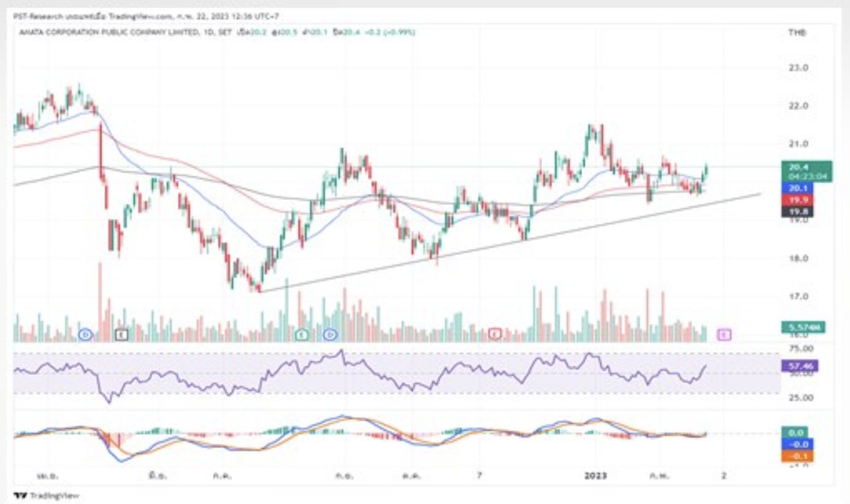Click the TradingView logo
850x504 pixels.
tap(47, 495)
